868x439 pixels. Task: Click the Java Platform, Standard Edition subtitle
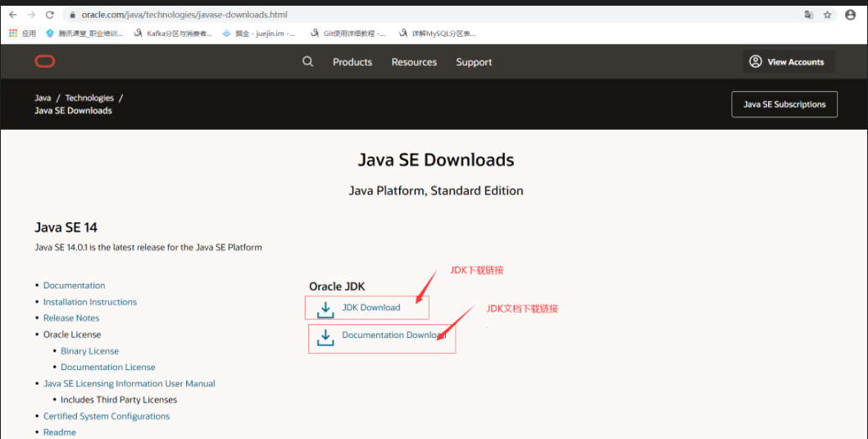(436, 190)
